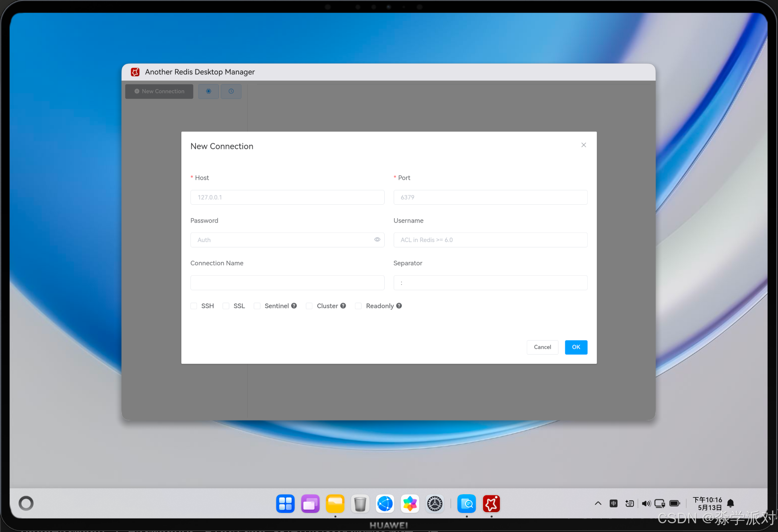Open the keyboard input tray icon
Screen dimensions: 778x532
[x=630, y=503]
